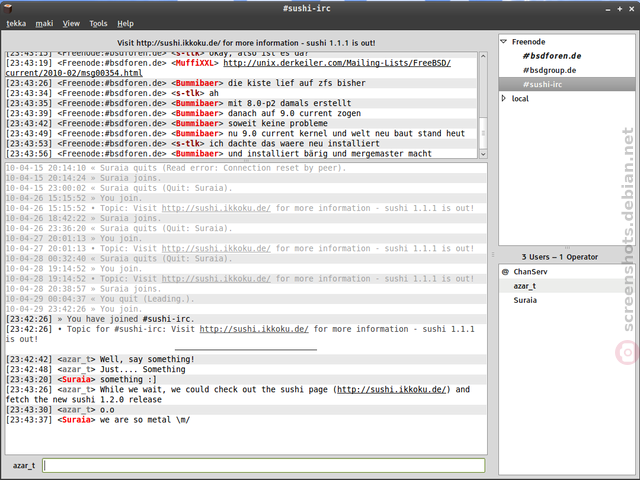Click the 'soweit keine probleme' message
Screen dimensions: 640x480
pos(278,123)
